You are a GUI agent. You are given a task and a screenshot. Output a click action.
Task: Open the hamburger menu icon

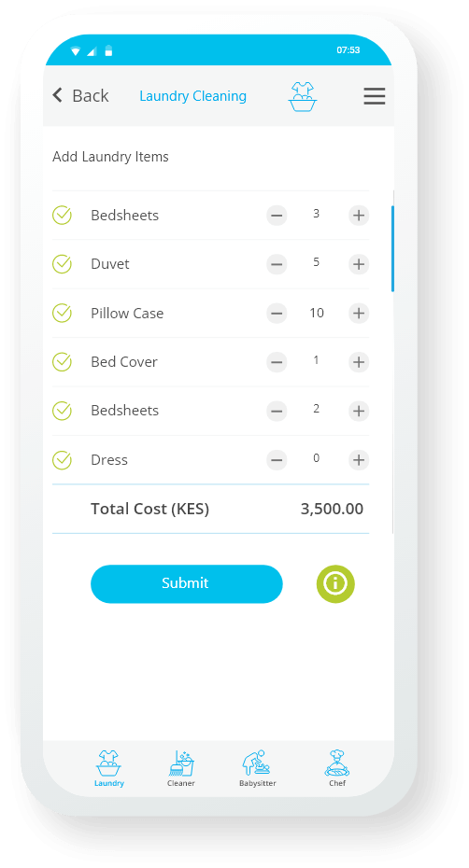[375, 96]
